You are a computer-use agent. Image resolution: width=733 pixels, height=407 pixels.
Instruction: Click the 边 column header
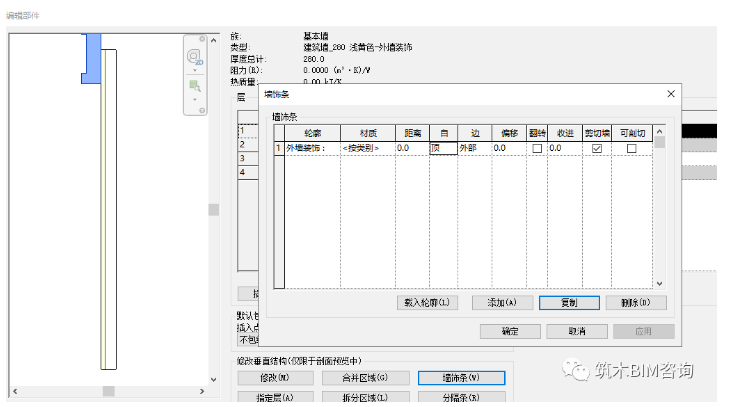(x=474, y=134)
